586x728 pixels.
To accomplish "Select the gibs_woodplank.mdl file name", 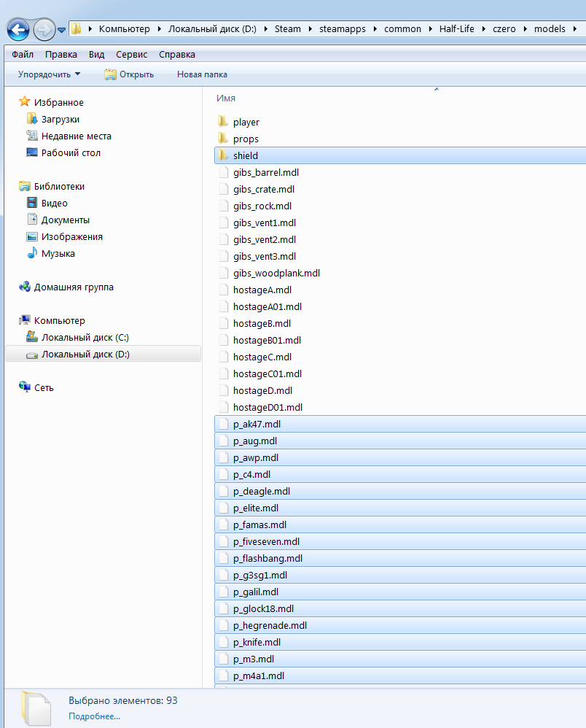I will [276, 273].
